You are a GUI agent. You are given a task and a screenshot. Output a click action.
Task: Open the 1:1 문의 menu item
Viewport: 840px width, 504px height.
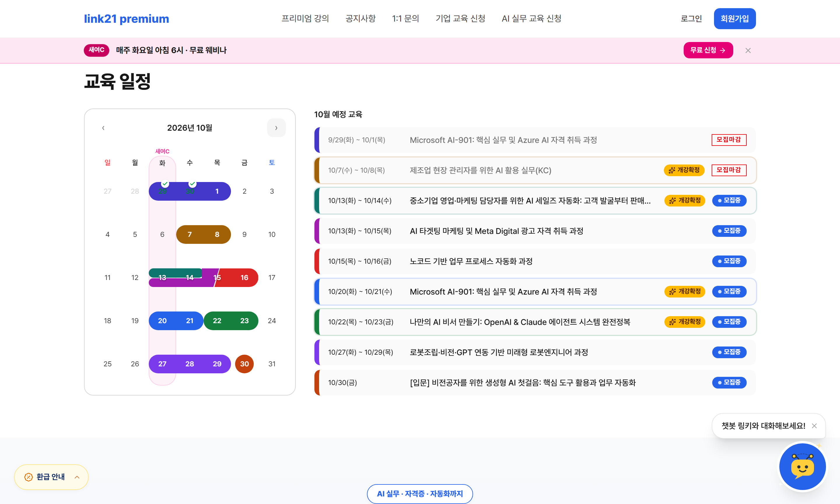tap(405, 18)
